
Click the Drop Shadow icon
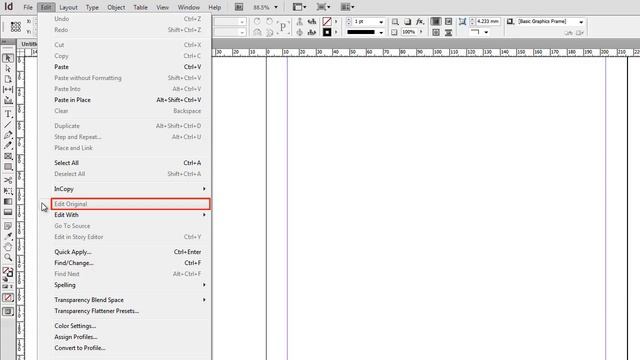[x=407, y=21]
